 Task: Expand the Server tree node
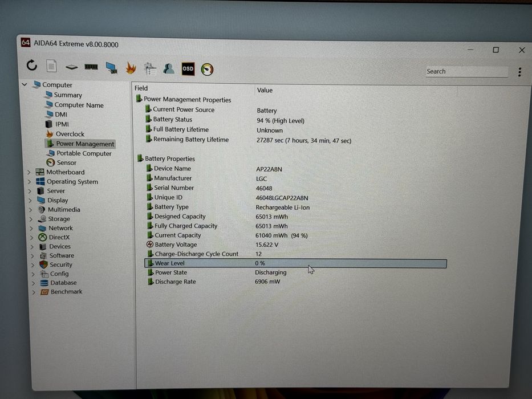(x=30, y=191)
